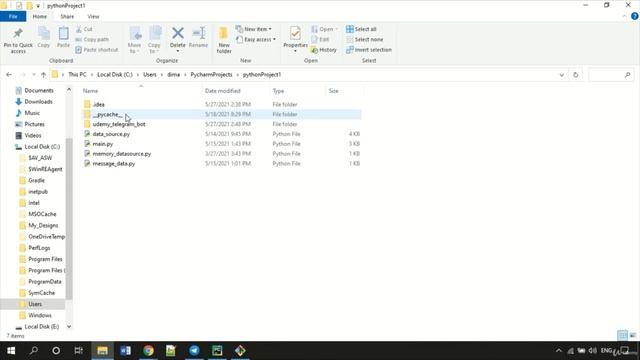Viewport: 640px width, 360px height.
Task: Select Users folder in navigation pane
Action: [33, 304]
